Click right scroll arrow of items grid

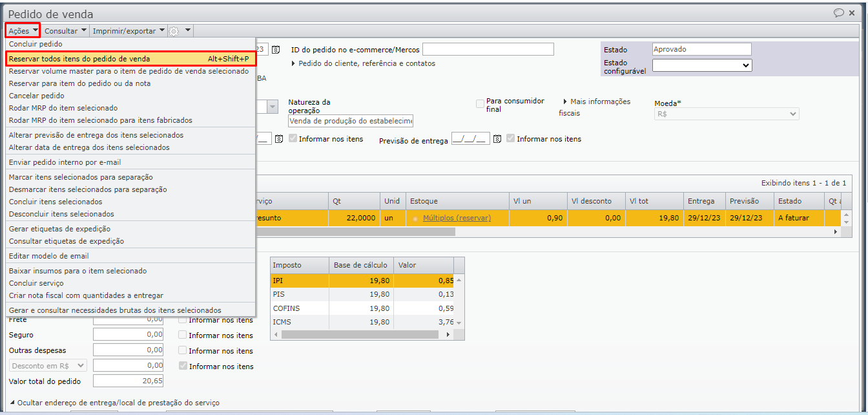836,231
